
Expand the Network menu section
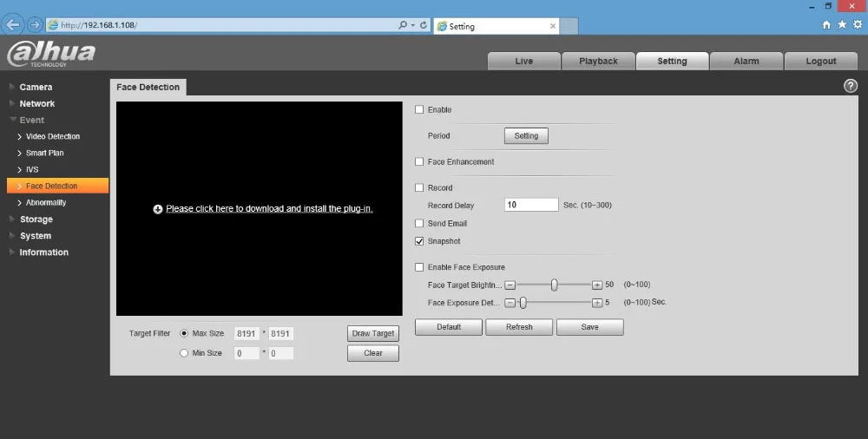36,103
